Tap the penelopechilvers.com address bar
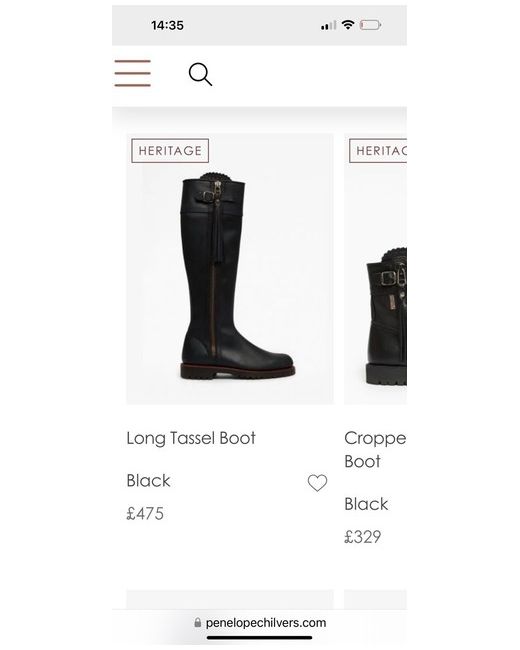This screenshot has height=650, width=520. pyautogui.click(x=260, y=623)
